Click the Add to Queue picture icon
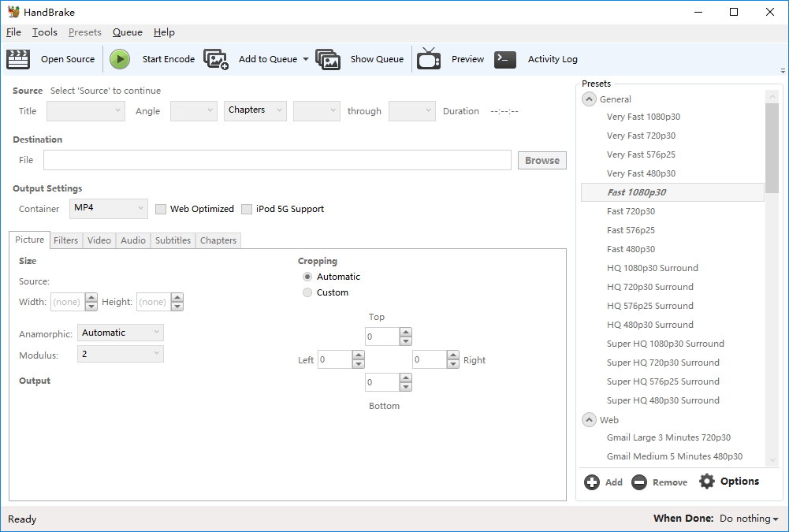 (x=216, y=59)
